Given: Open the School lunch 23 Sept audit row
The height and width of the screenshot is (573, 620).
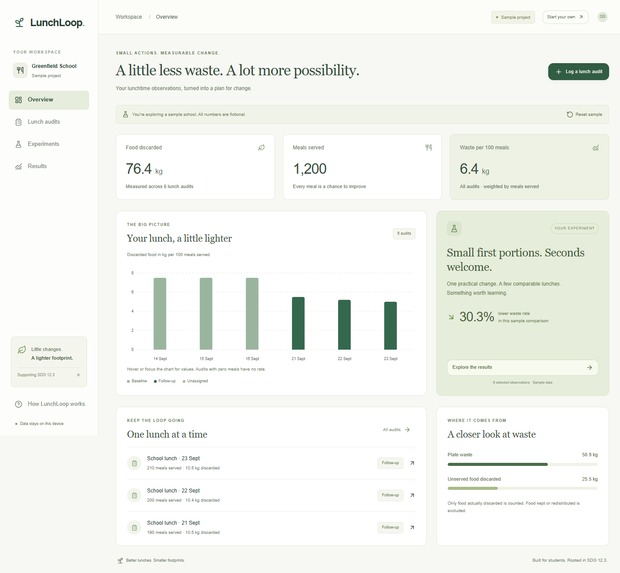Looking at the screenshot, I should [271, 463].
